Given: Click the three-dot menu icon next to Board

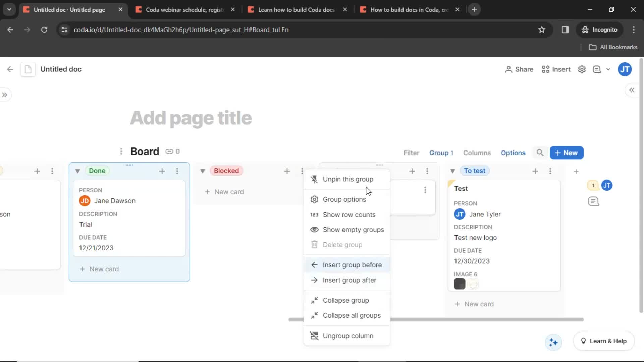Looking at the screenshot, I should (x=122, y=151).
